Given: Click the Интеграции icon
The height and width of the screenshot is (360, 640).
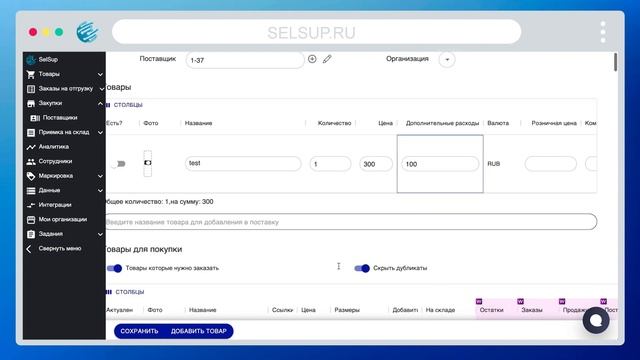Looking at the screenshot, I should click(x=31, y=205).
